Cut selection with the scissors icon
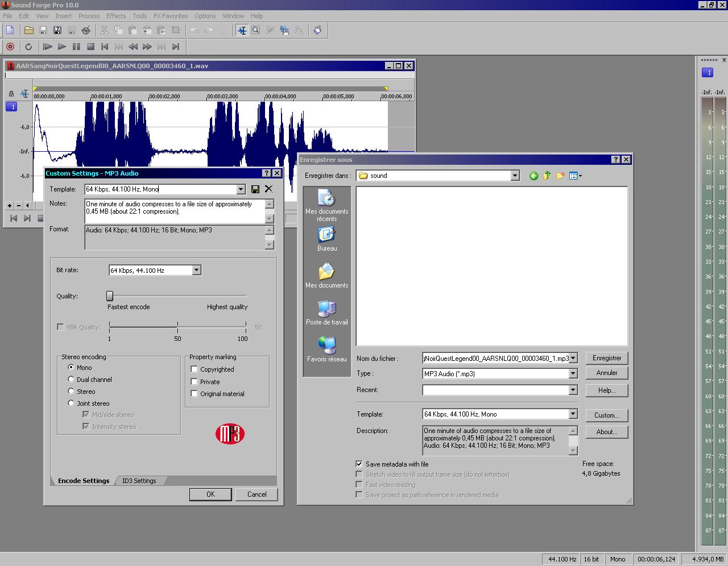 coord(104,30)
